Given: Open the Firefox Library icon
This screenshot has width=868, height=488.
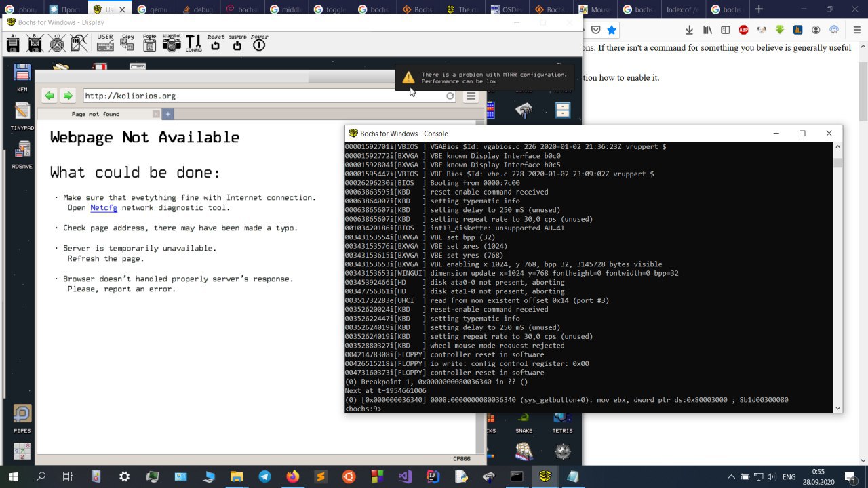Looking at the screenshot, I should coord(707,30).
